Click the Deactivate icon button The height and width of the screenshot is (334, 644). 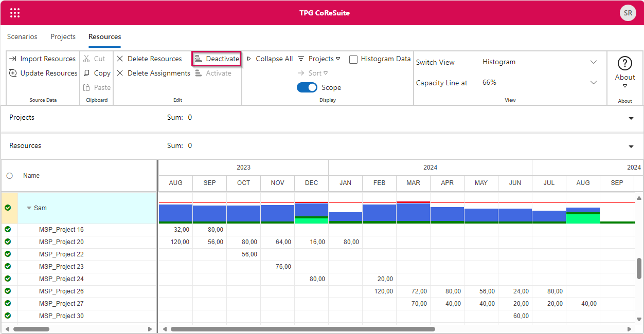point(198,59)
